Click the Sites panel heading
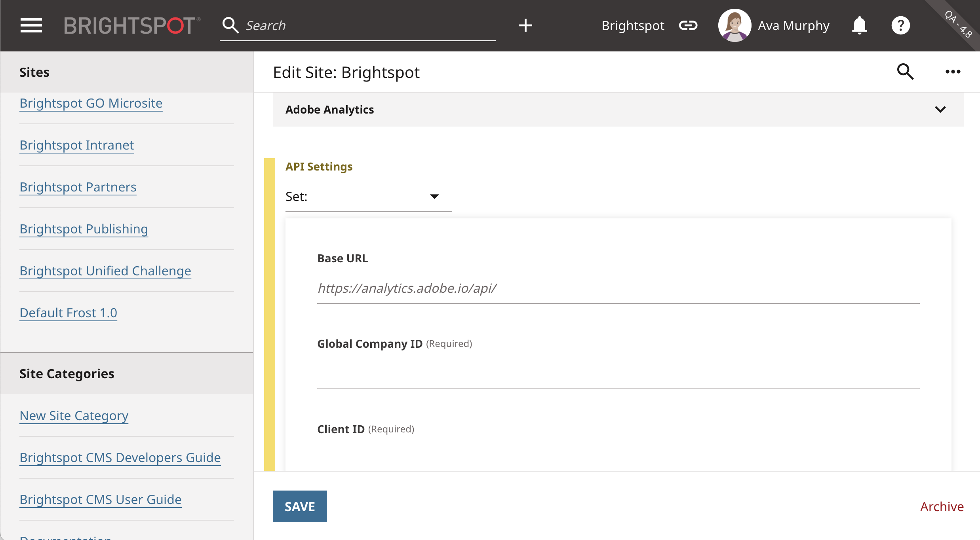980x540 pixels. (34, 72)
